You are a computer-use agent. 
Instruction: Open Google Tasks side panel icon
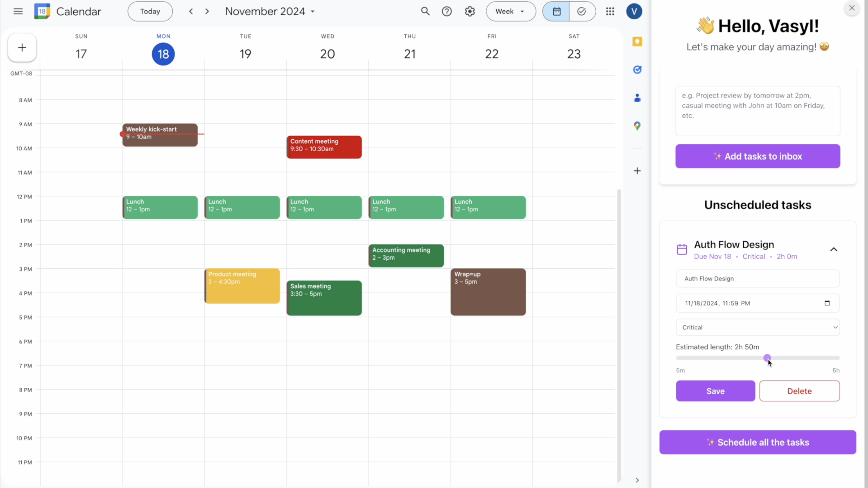637,70
